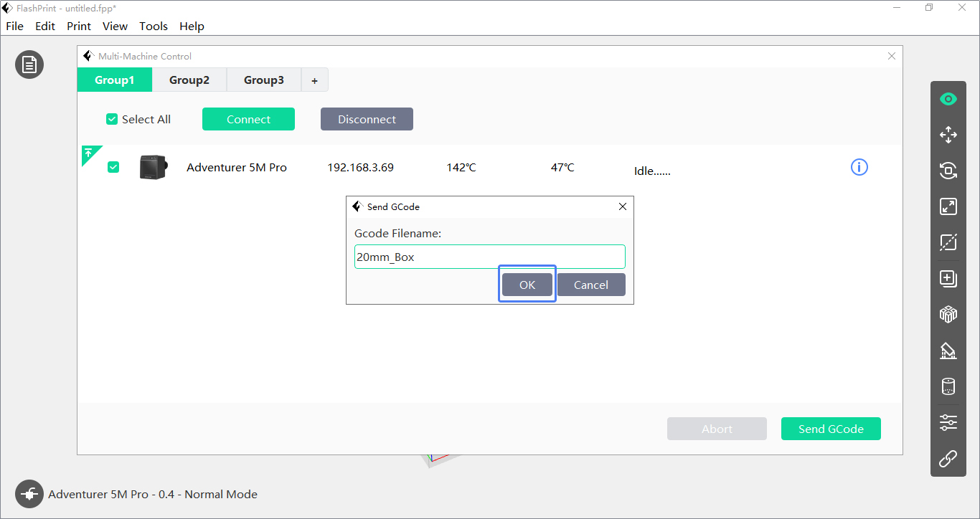Open the printer info circle icon
The width and height of the screenshot is (980, 519).
[x=859, y=167]
